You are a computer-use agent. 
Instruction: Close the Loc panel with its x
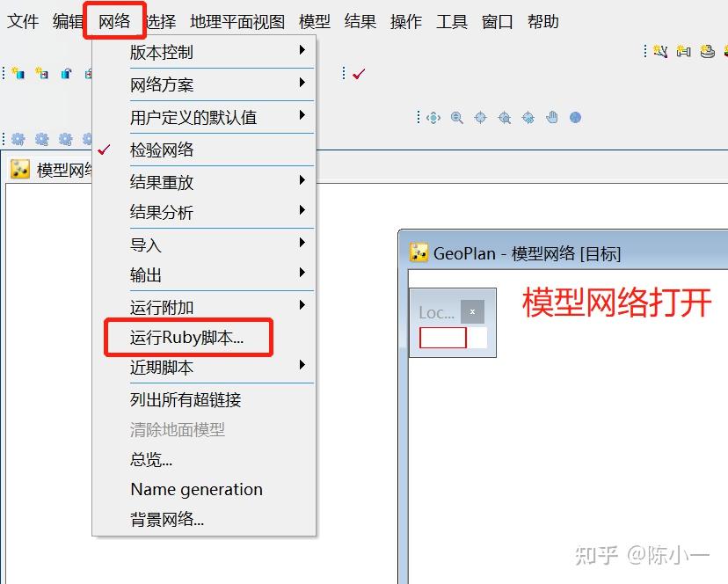(472, 311)
